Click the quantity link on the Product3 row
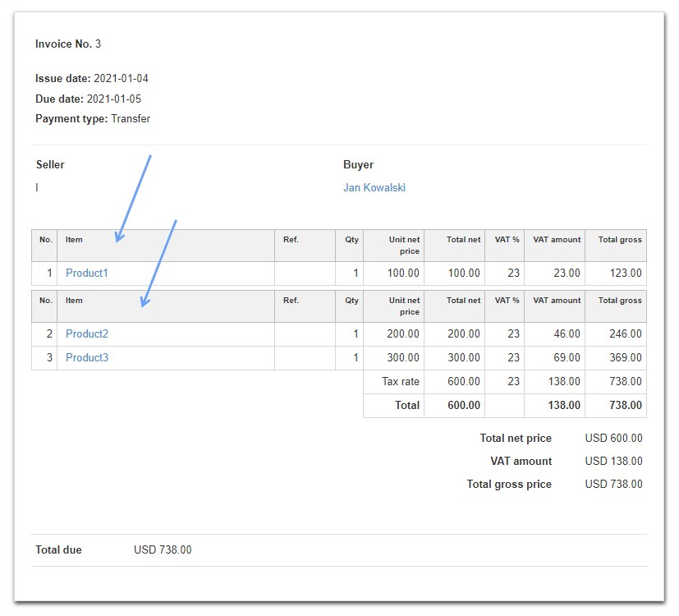The height and width of the screenshot is (616, 679). point(355,357)
